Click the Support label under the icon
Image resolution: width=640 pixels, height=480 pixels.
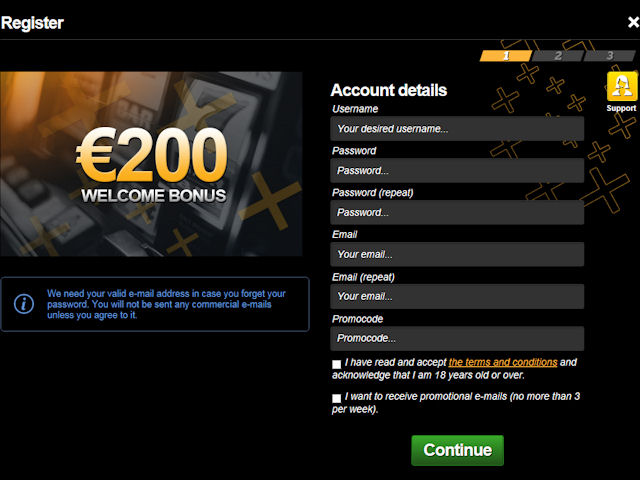coord(621,108)
